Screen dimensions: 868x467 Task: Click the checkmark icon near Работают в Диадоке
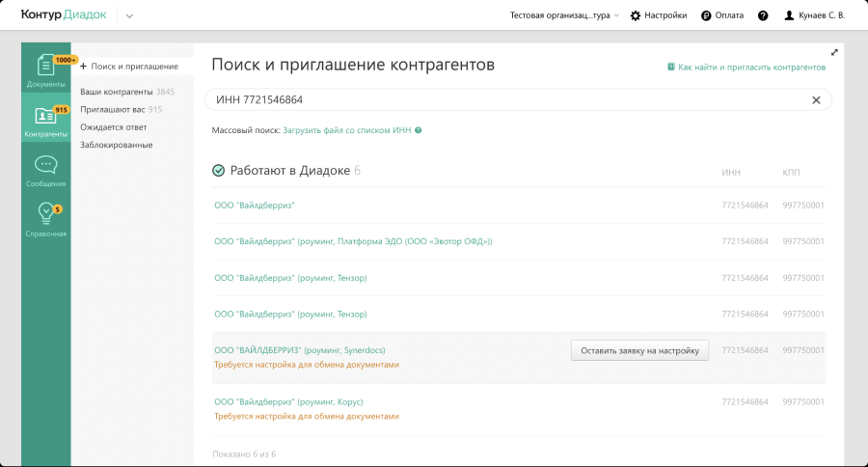click(x=219, y=171)
